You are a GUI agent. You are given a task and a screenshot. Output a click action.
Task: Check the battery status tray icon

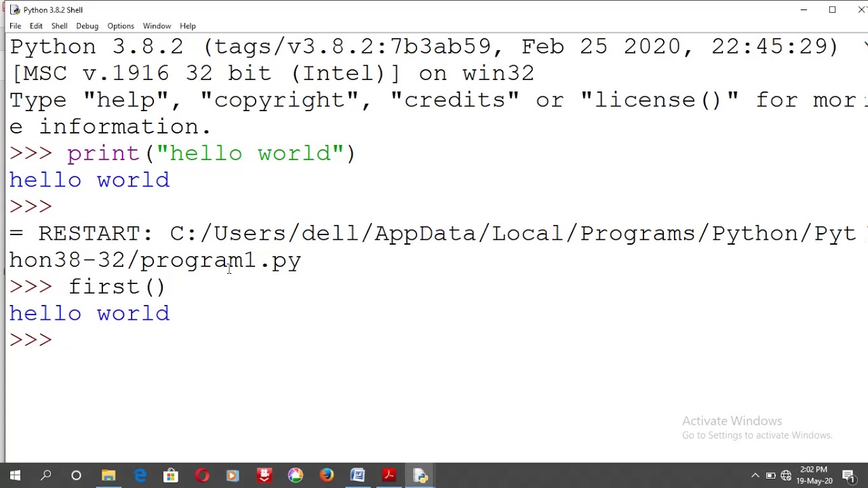(771, 476)
